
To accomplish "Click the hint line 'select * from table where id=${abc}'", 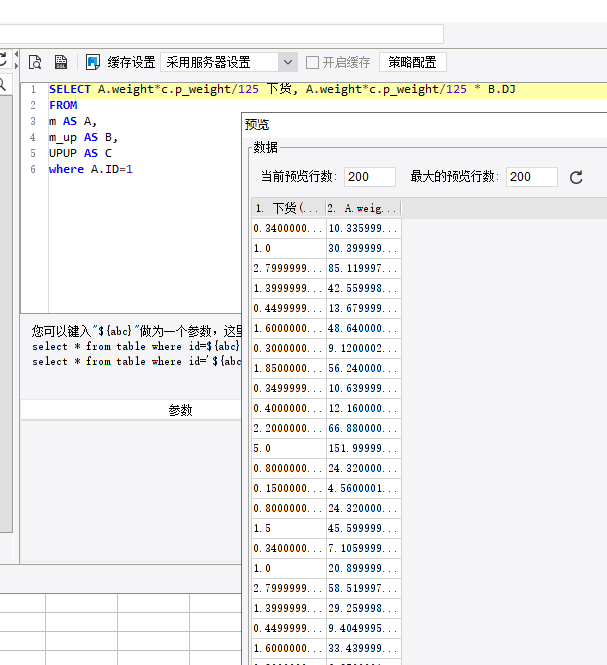I will coord(136,346).
